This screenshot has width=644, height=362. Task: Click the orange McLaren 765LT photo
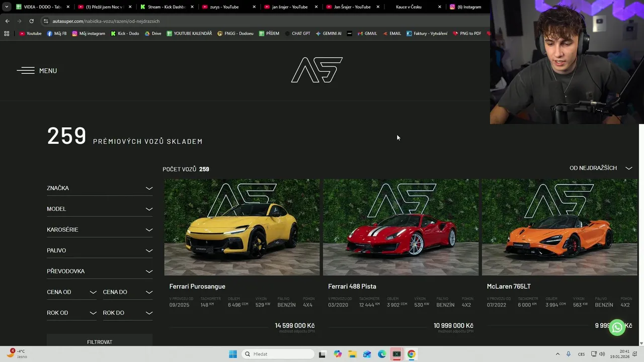pos(559,227)
